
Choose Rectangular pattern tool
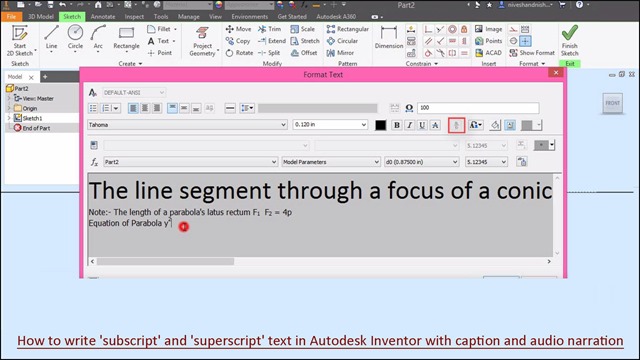click(348, 29)
